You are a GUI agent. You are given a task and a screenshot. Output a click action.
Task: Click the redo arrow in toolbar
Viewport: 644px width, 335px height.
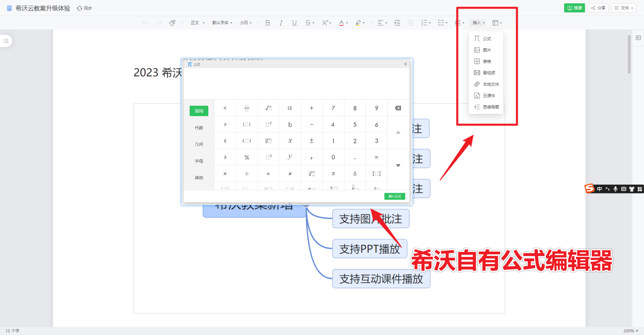tap(159, 23)
